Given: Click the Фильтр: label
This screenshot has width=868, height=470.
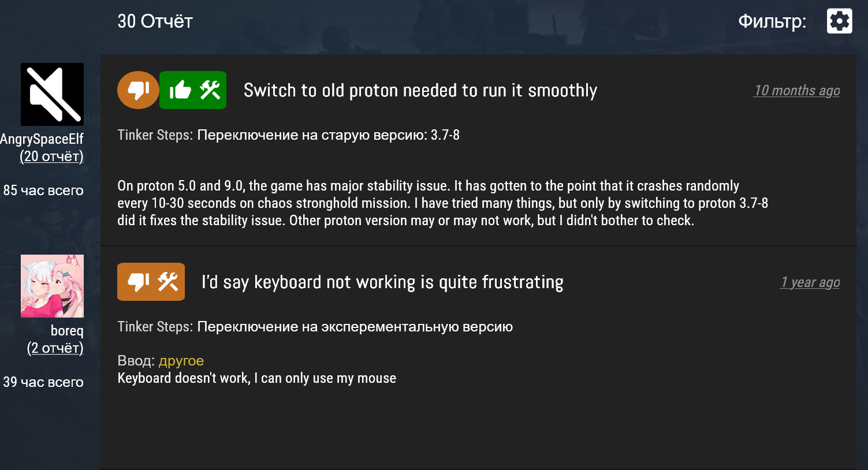Looking at the screenshot, I should click(x=772, y=22).
